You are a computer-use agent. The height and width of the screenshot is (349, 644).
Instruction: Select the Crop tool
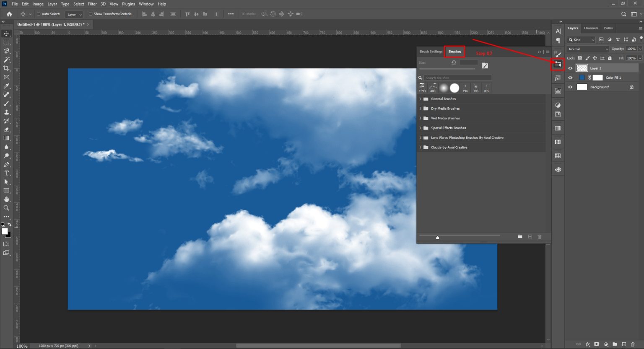[x=6, y=68]
